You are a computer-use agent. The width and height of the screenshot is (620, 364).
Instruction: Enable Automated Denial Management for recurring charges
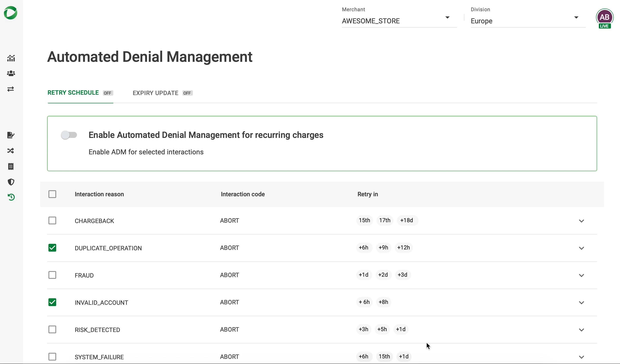[x=69, y=135]
